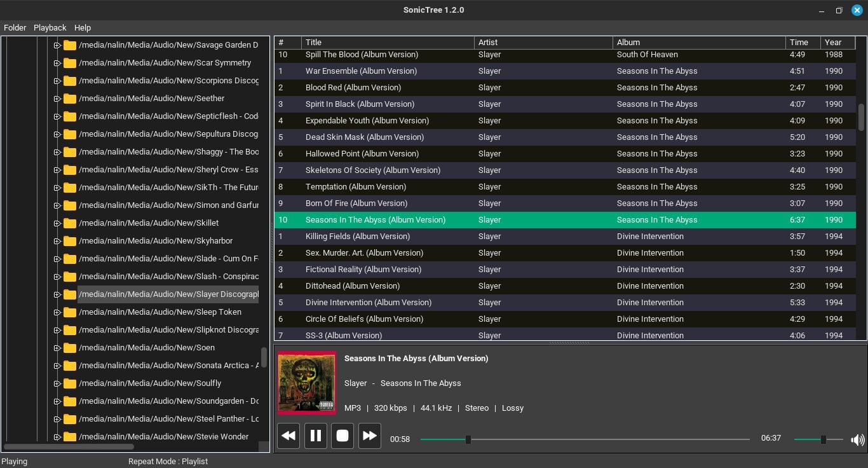Click the playback seek slider
This screenshot has width=868, height=468.
[x=585, y=439]
